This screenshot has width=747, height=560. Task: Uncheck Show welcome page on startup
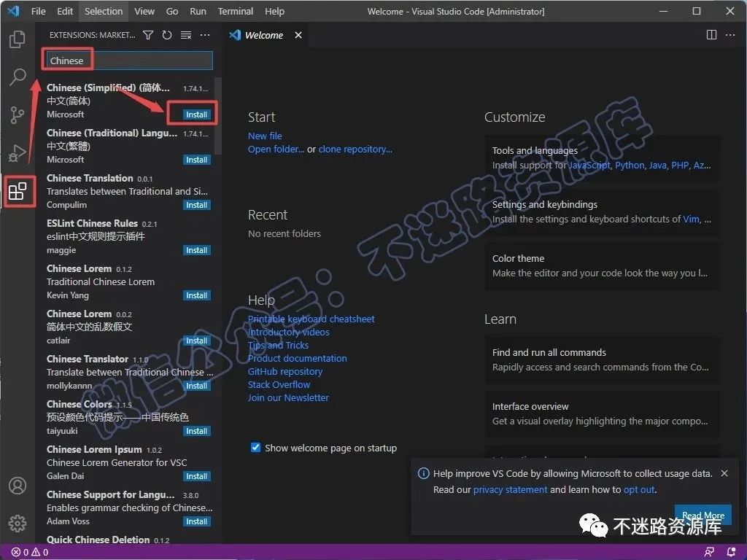(255, 448)
